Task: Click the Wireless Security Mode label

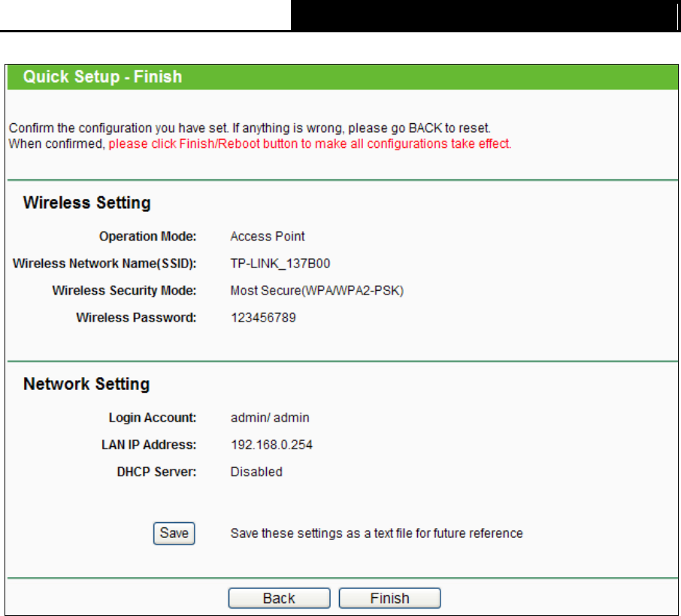Action: click(x=124, y=291)
